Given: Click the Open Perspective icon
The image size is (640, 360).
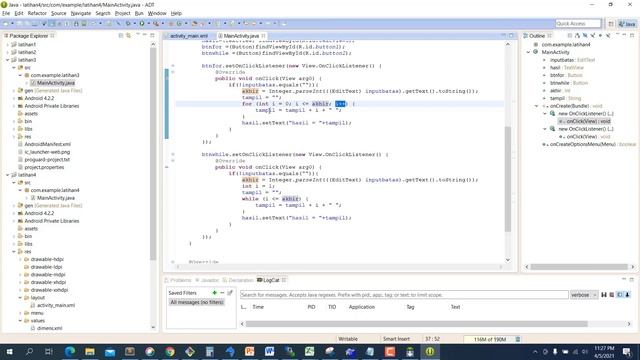Looking at the screenshot, I should 611,24.
